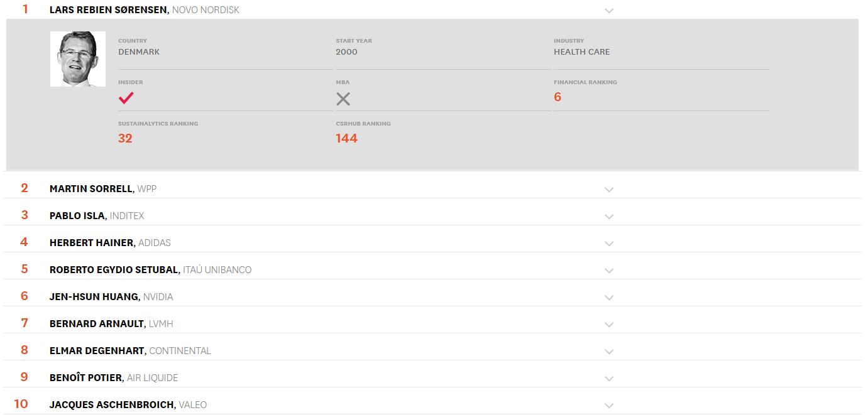Expand Bernard Arnault row chevron
This screenshot has height=415, width=868.
pyautogui.click(x=608, y=325)
